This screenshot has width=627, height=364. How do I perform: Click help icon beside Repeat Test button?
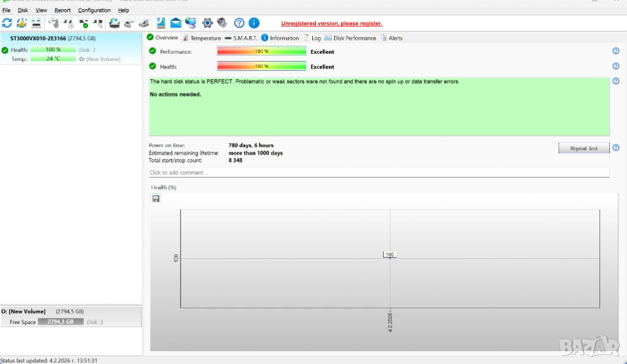[616, 148]
